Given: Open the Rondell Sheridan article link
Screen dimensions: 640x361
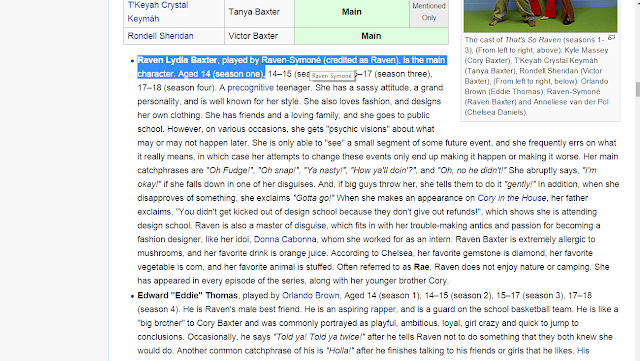Looking at the screenshot, I should point(160,36).
